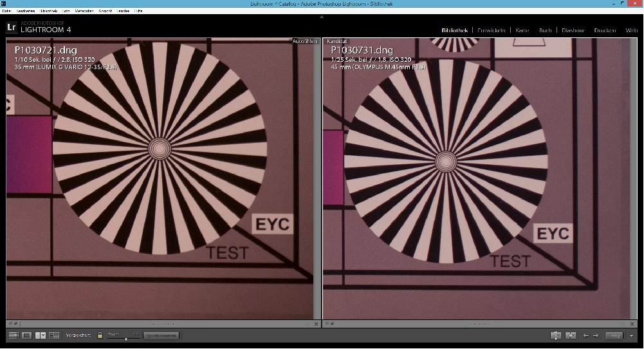Toggle flag on the right Kandidat photo
Screen dimensions: 644x349
coord(327,324)
